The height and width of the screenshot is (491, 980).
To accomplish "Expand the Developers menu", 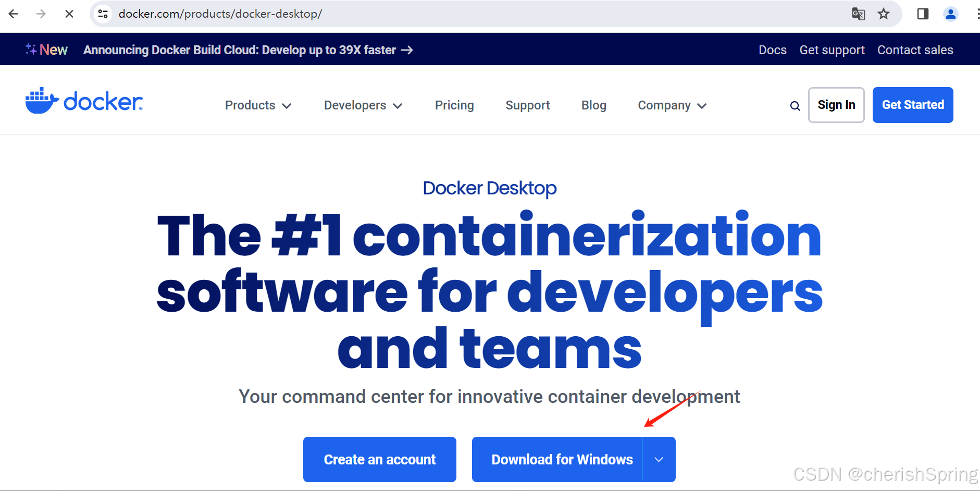I will point(363,105).
